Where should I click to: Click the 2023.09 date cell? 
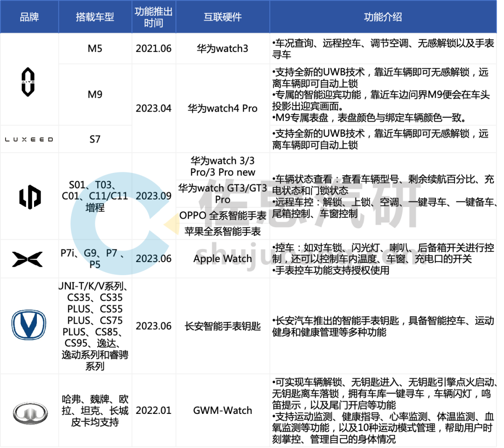pos(154,196)
